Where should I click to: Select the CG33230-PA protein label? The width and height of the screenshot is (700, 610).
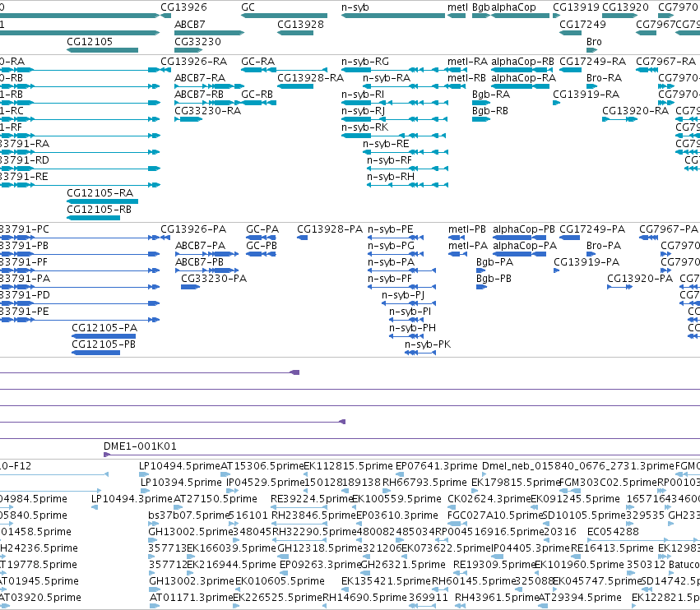(x=214, y=279)
